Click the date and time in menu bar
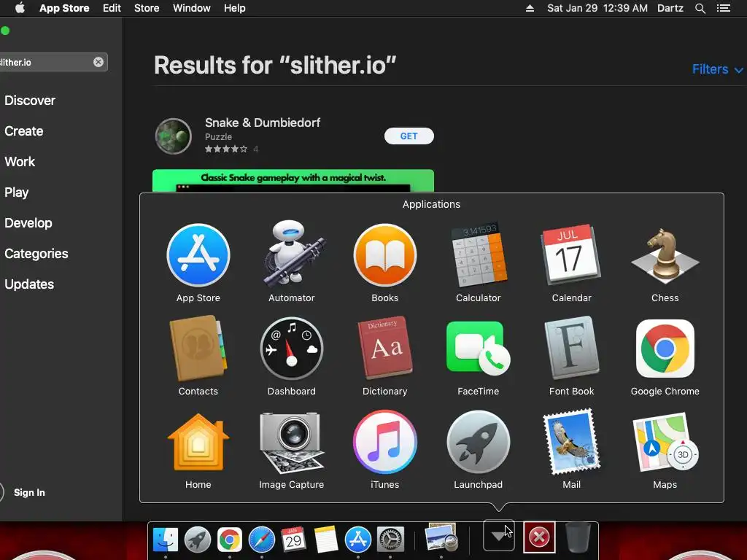The width and height of the screenshot is (747, 560). [x=597, y=8]
